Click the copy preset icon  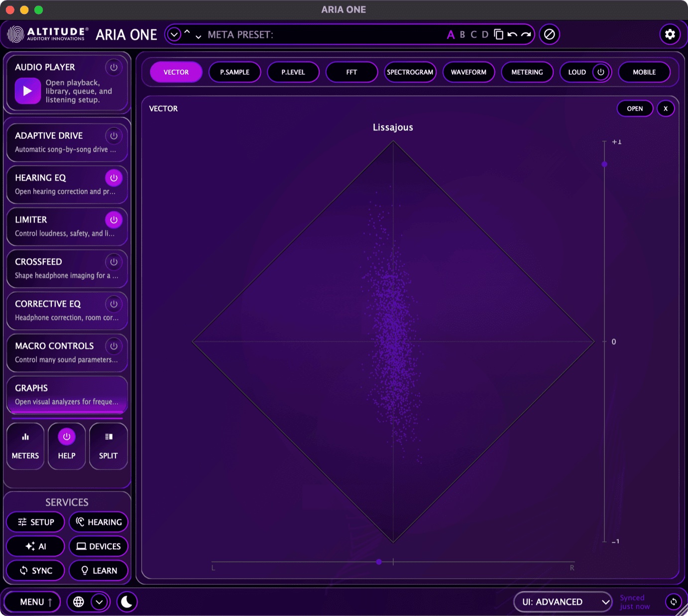[498, 34]
